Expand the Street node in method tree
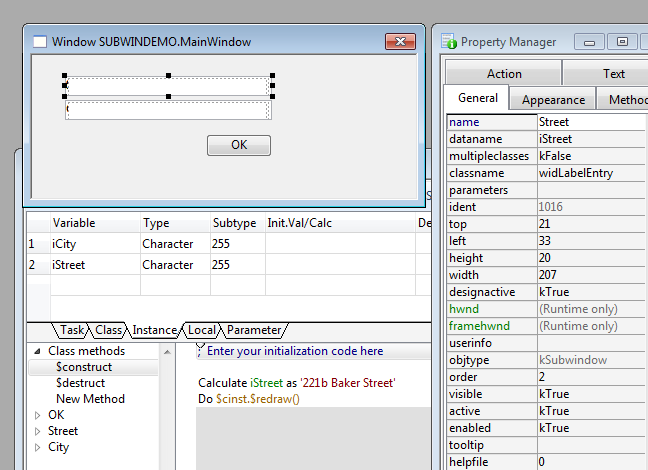 [38, 431]
